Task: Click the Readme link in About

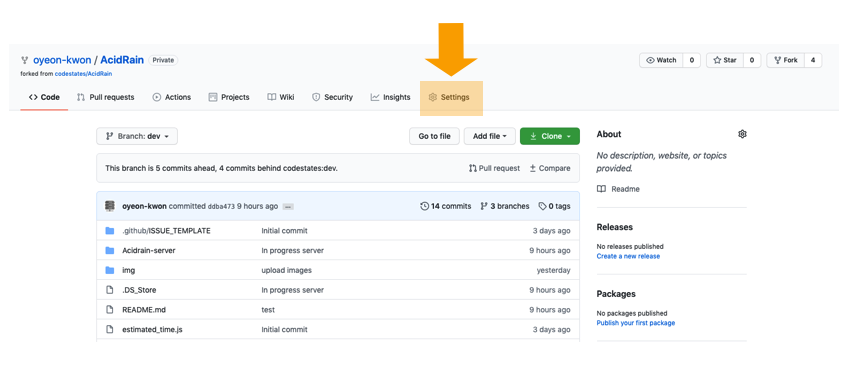Action: pyautogui.click(x=618, y=189)
